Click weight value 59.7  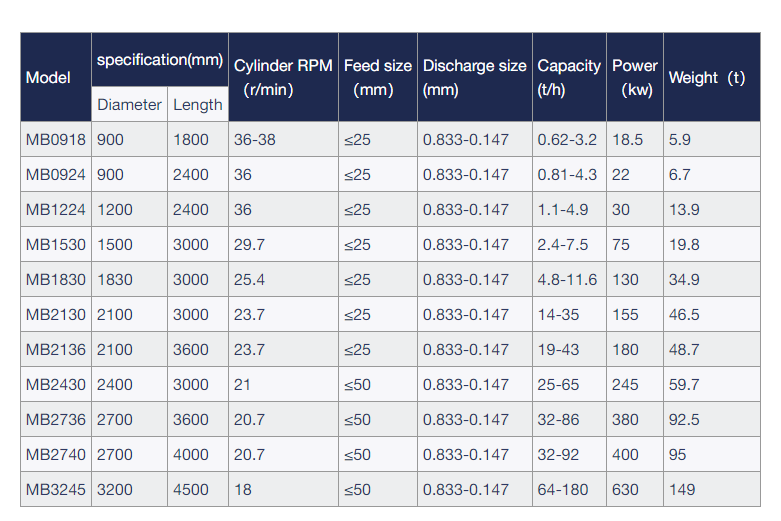tap(712, 385)
